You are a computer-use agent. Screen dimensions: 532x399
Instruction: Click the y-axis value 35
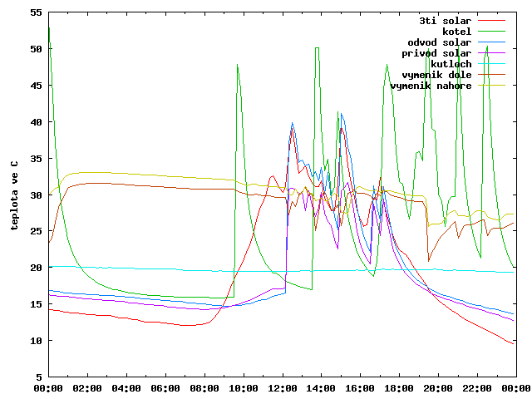[36, 159]
